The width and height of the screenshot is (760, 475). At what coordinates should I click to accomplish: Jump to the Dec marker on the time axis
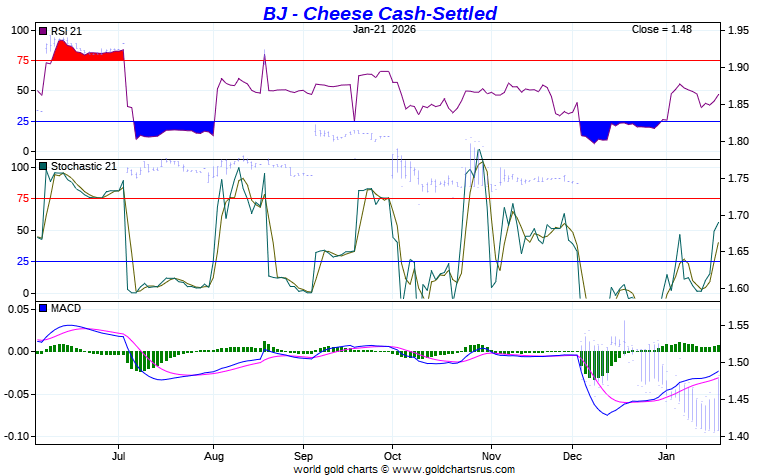tap(572, 453)
